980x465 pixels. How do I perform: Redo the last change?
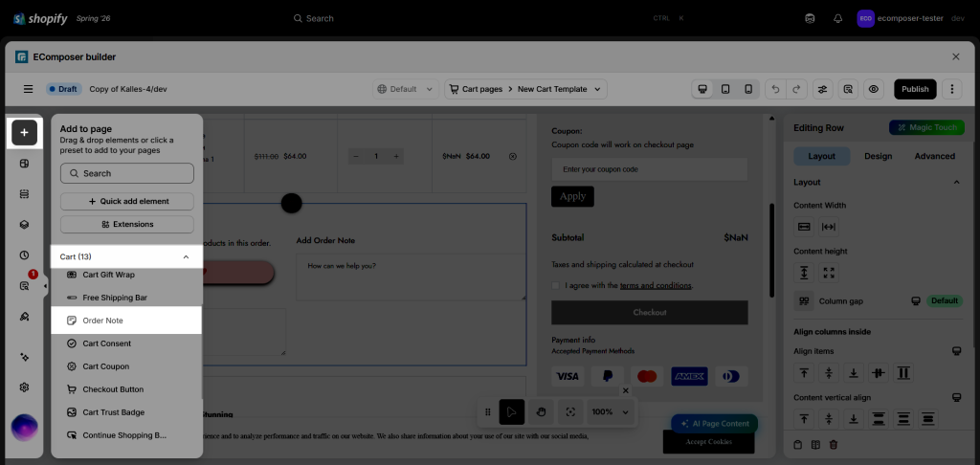796,89
